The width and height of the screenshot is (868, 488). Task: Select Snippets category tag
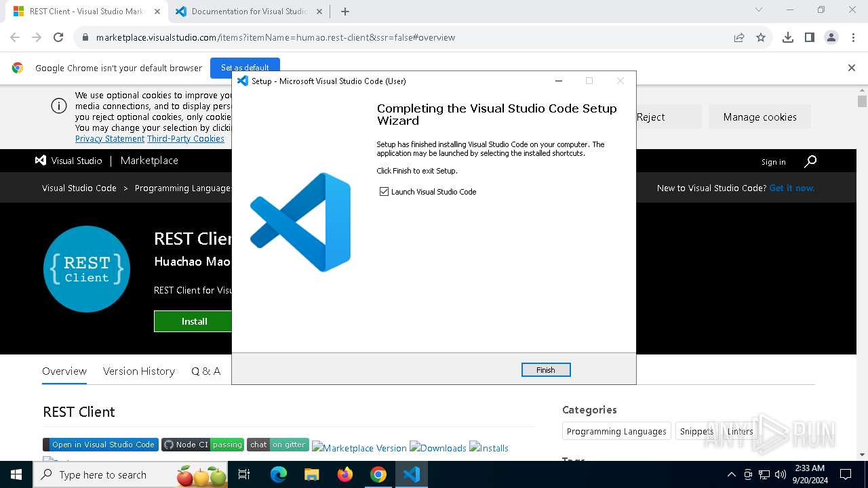697,431
